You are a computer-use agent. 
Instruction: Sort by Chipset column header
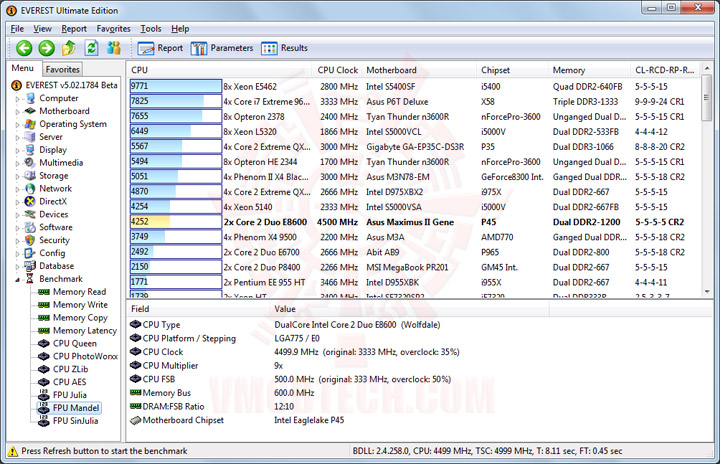[x=512, y=70]
